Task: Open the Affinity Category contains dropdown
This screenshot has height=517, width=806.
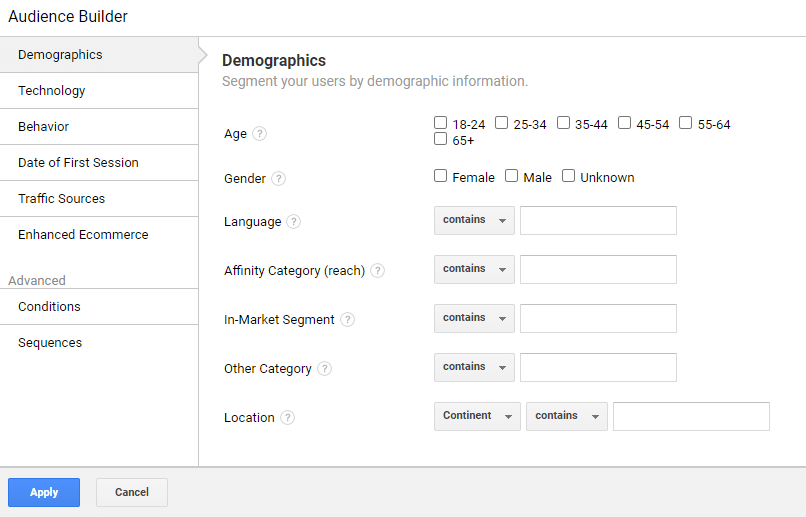Action: (474, 269)
